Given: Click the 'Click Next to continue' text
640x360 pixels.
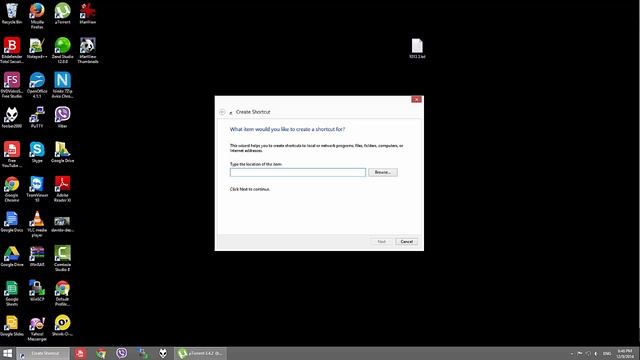Looking at the screenshot, I should (250, 189).
